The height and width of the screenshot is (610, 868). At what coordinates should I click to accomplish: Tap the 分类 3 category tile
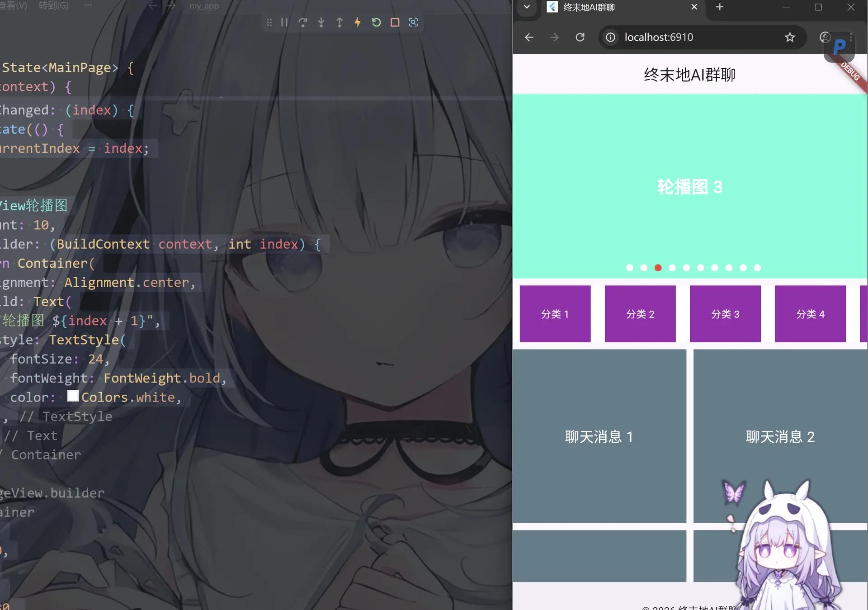(x=725, y=314)
